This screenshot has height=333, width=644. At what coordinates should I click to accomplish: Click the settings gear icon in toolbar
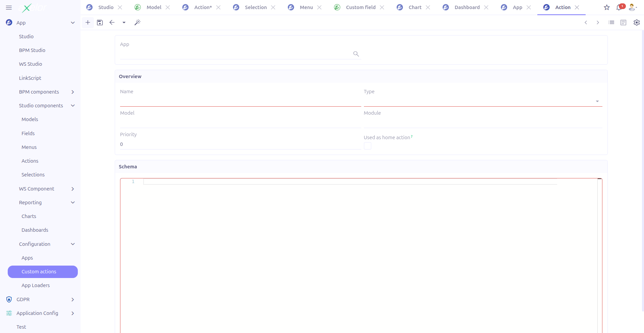coord(636,22)
